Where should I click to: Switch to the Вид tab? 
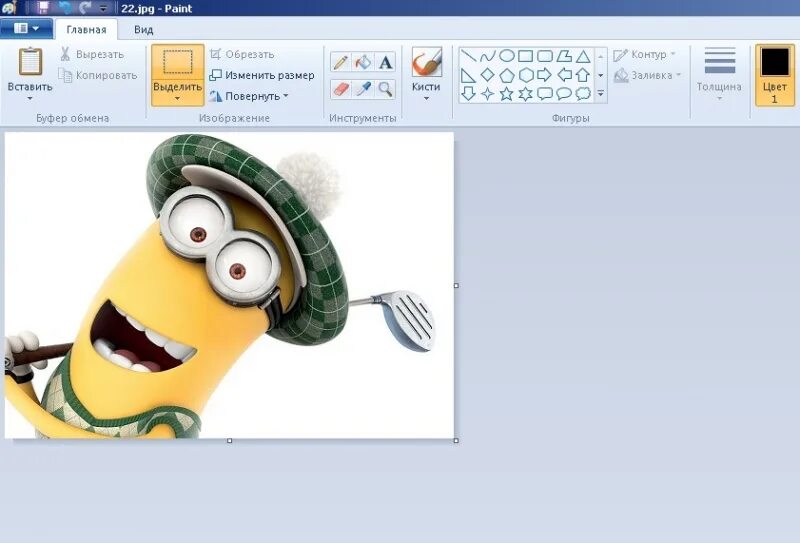pos(143,30)
